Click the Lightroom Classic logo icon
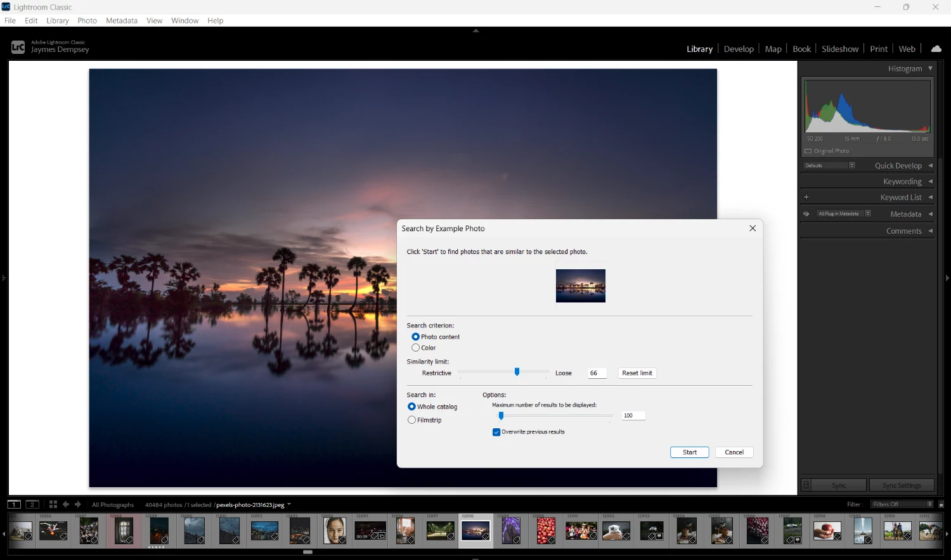Viewport: 951px width, 560px height. 18,46
